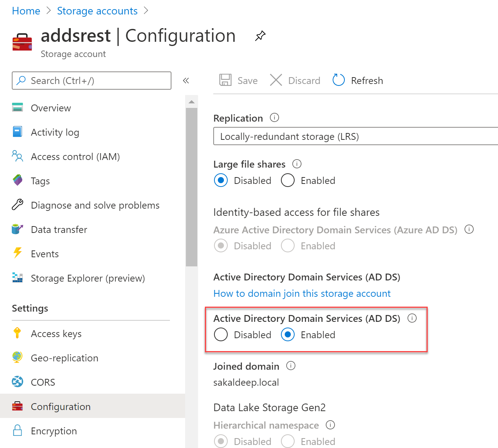Go to Home breadcrumb link
The width and height of the screenshot is (498, 448).
(26, 11)
